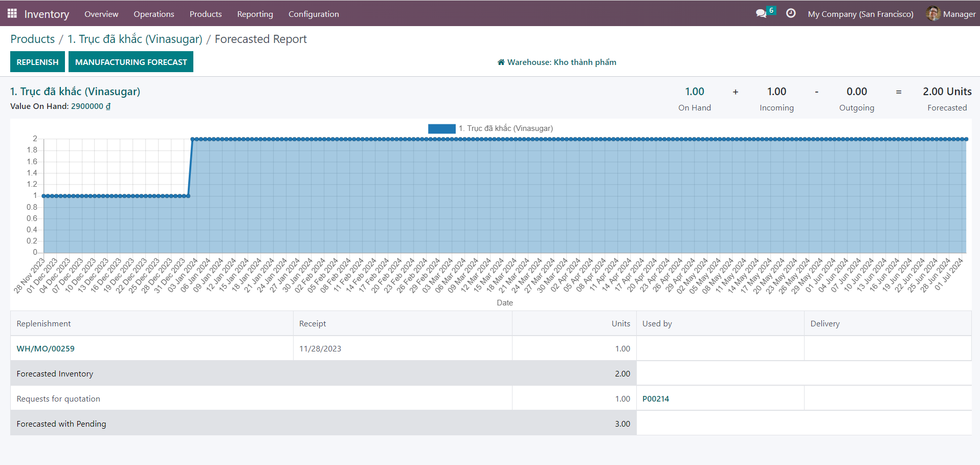980x465 pixels.
Task: Open the conversations chat icon
Action: (761, 14)
